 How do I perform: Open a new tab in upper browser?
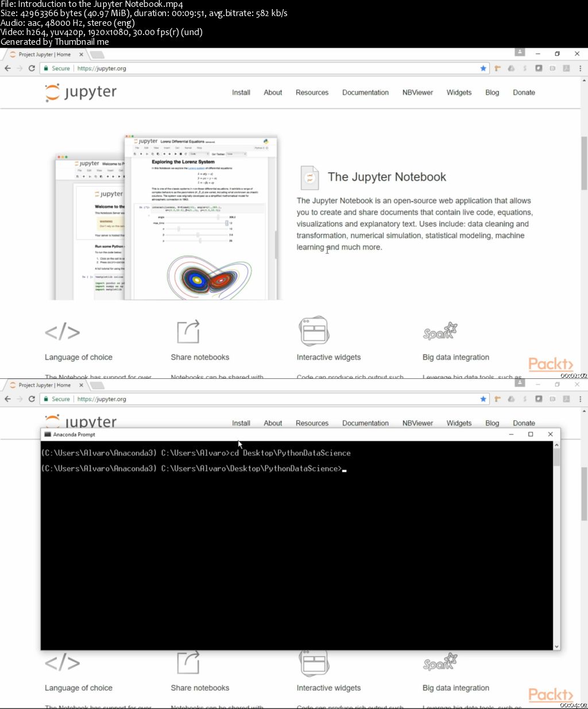click(x=97, y=55)
